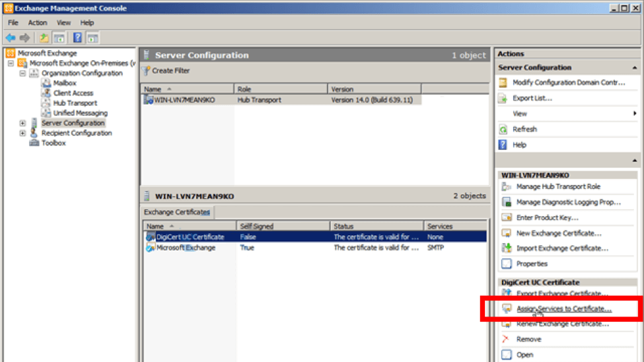Click the Assign Services to Certificate icon
Image resolution: width=644 pixels, height=362 pixels.
pyautogui.click(x=507, y=308)
